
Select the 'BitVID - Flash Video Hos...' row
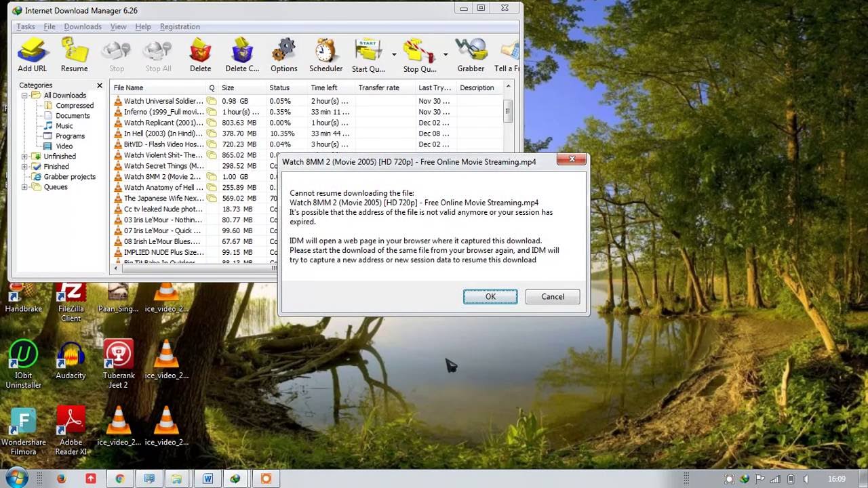pos(307,144)
